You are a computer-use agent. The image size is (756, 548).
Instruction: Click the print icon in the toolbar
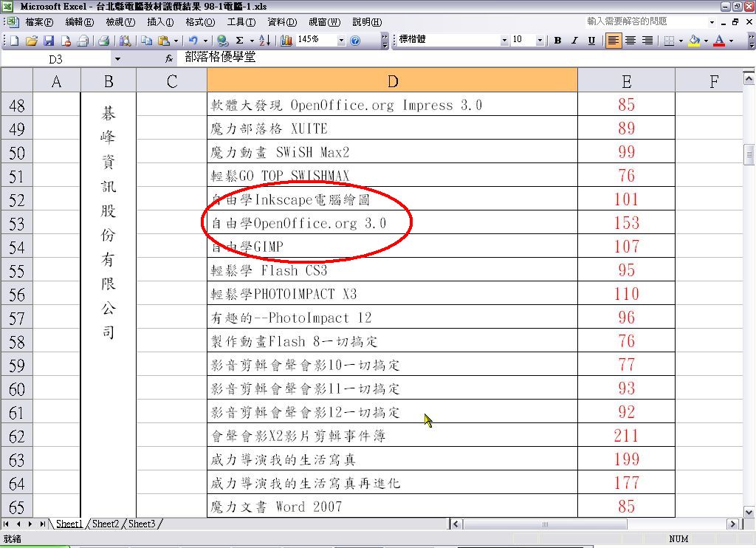pos(103,41)
